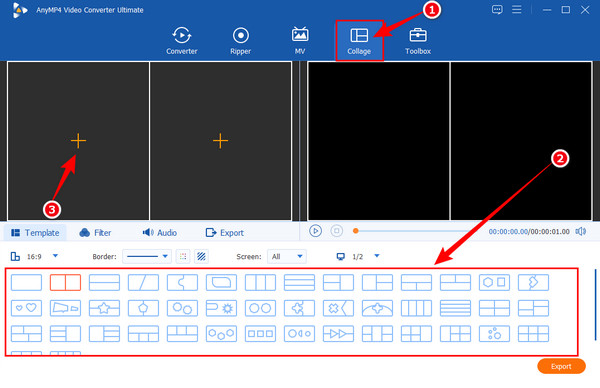This screenshot has width=600, height=388.
Task: Select the hexagon and square template
Action: pos(494,282)
